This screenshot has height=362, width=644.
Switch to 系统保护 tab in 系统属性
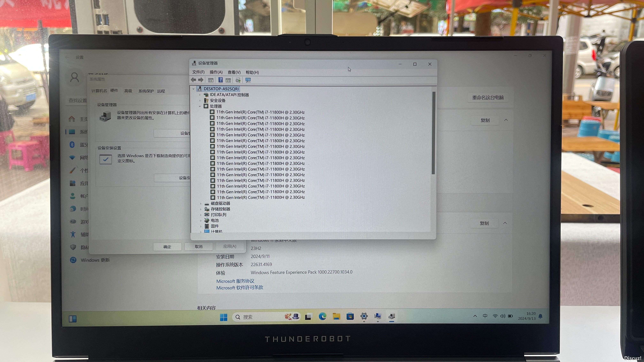146,91
